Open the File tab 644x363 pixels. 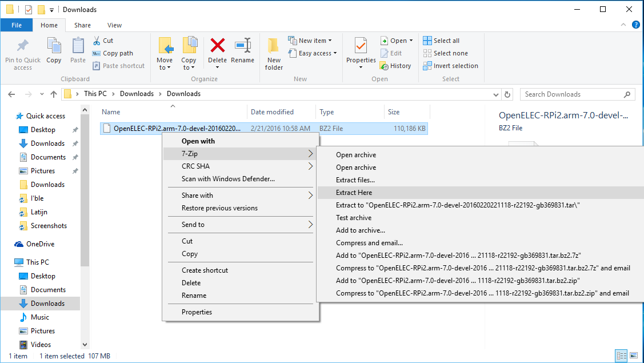tap(17, 25)
